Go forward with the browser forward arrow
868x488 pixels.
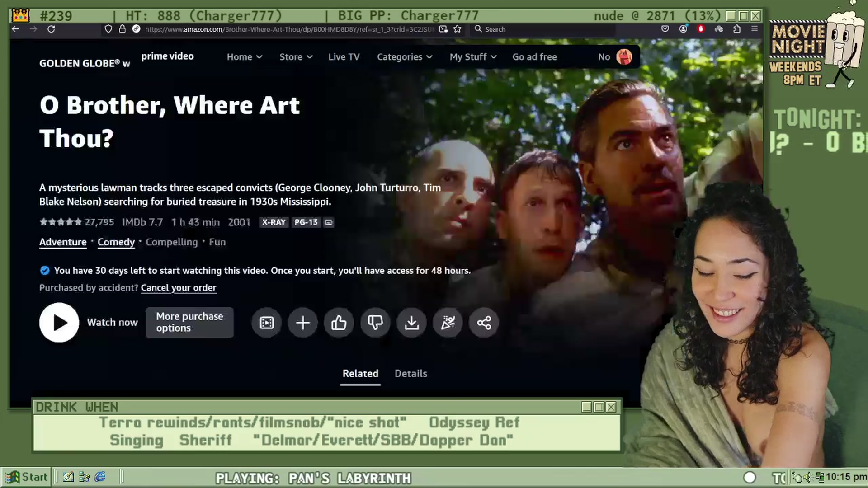tap(33, 29)
